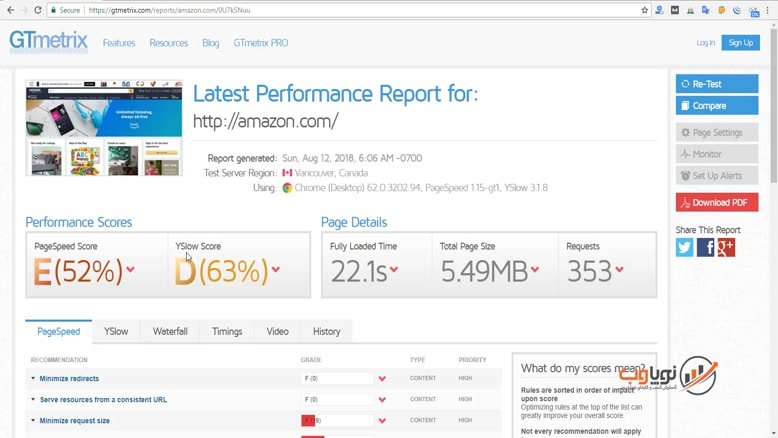Click the Re-Test button

point(717,84)
